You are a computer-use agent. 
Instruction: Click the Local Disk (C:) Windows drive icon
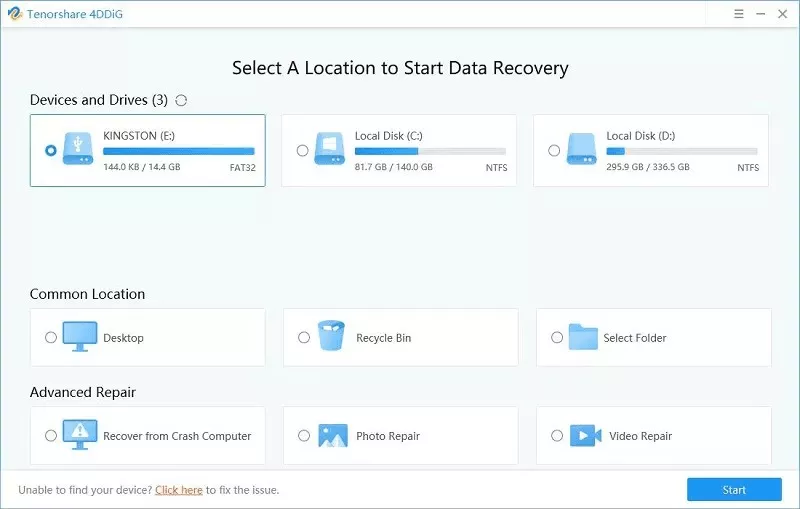point(330,149)
